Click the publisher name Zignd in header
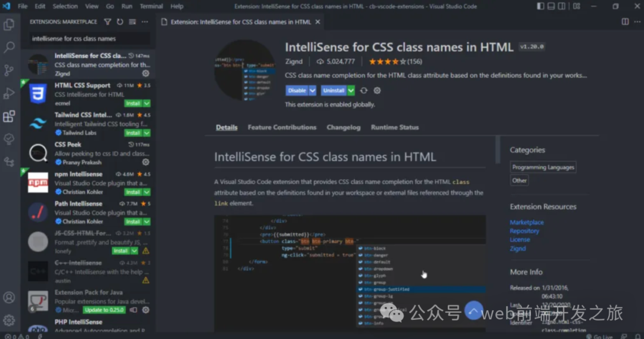 293,61
